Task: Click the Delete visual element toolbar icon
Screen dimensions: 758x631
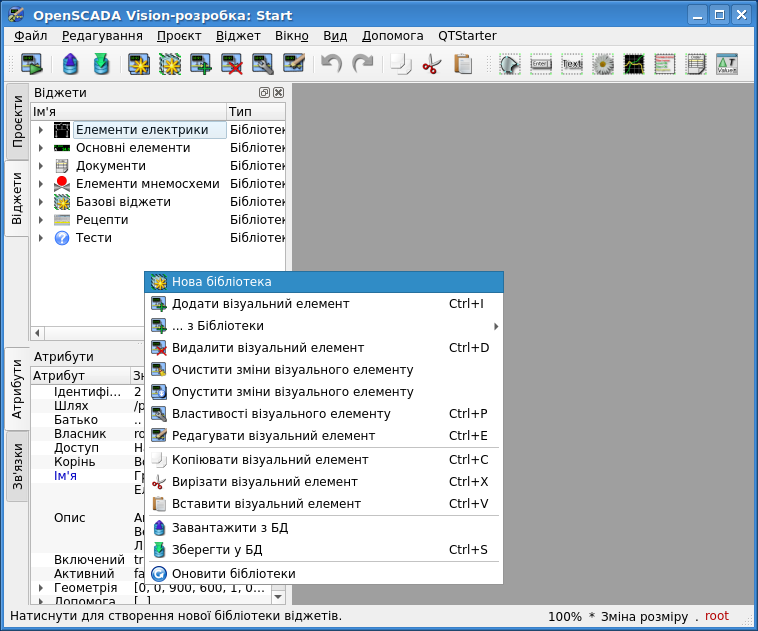Action: (x=232, y=65)
